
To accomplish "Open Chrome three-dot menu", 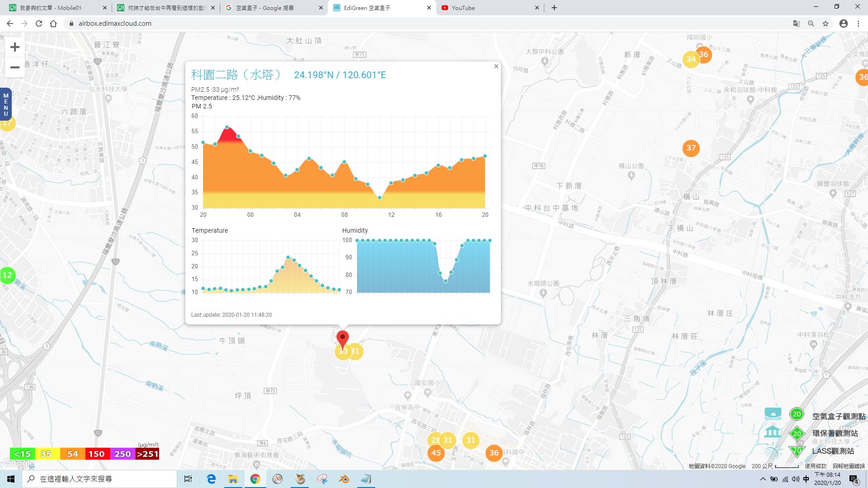I will point(858,23).
